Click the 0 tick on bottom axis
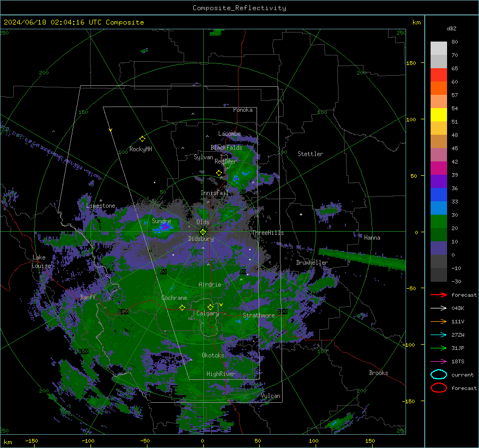The height and width of the screenshot is (448, 479). click(203, 441)
